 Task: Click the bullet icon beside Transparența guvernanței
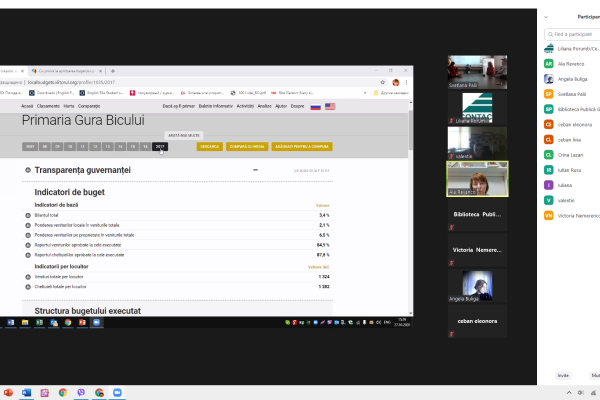(26, 171)
